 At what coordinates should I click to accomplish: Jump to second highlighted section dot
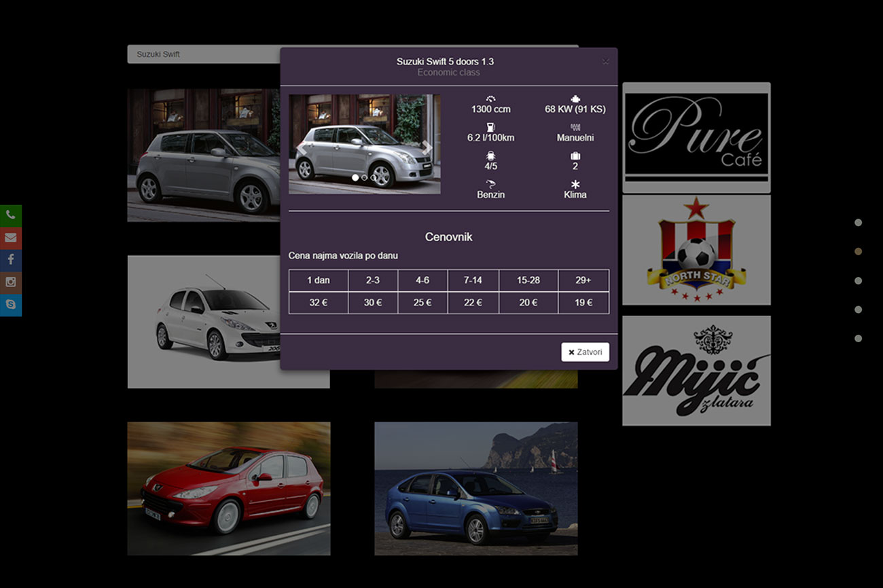(x=858, y=251)
